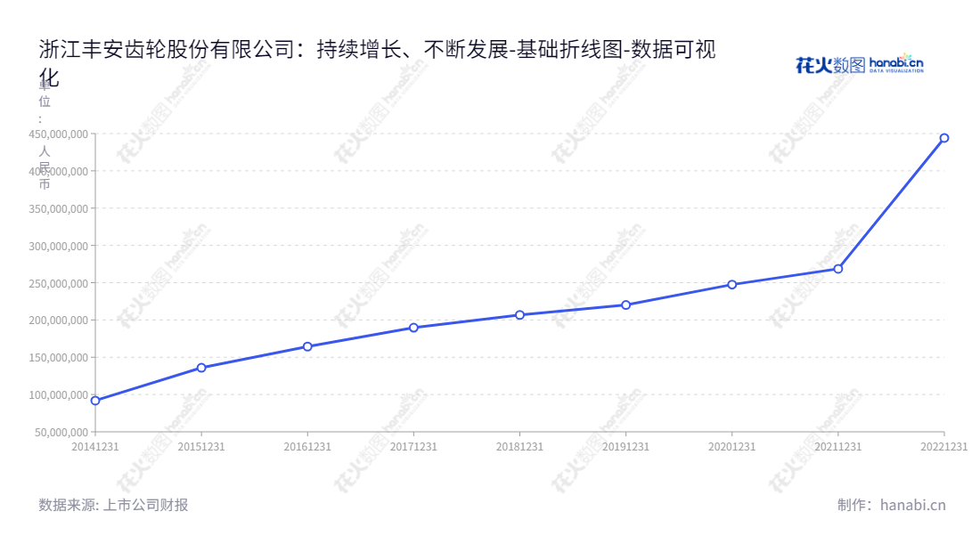The width and height of the screenshot is (980, 552).
Task: Click the x-axis label 20201231
Action: [731, 447]
